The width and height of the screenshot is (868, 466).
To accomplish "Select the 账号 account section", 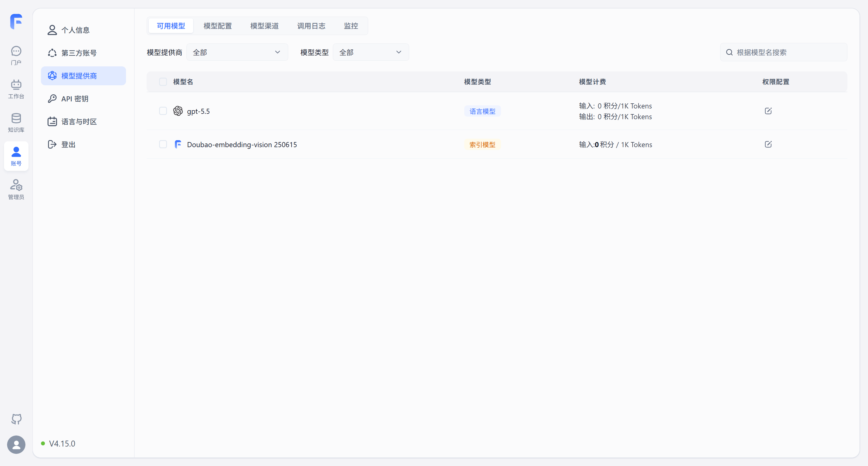I will pos(16,156).
